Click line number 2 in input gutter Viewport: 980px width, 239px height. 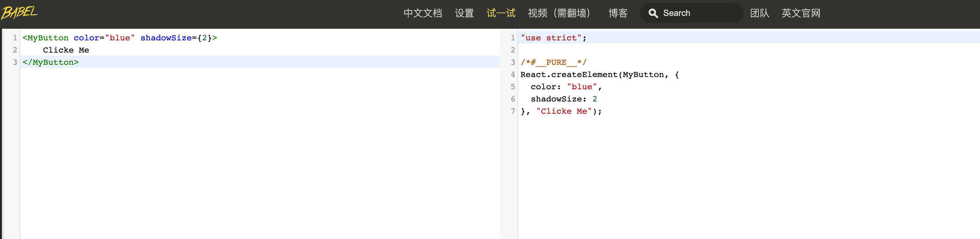[15, 50]
